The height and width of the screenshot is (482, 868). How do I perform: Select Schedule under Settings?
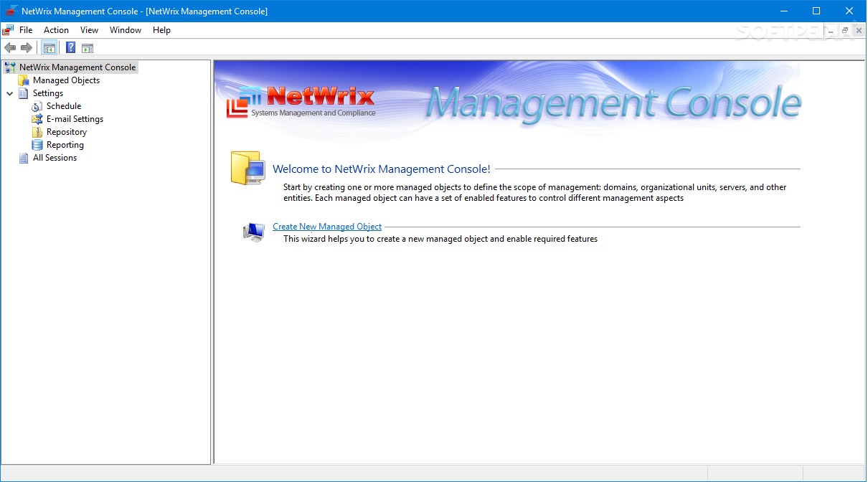coord(64,106)
